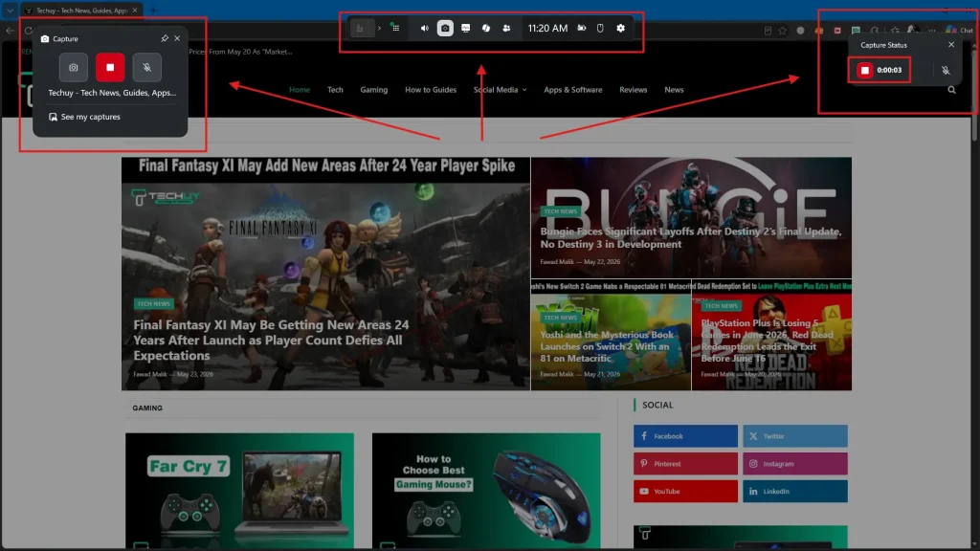Close the Capture Status widget
980x551 pixels.
pyautogui.click(x=951, y=44)
